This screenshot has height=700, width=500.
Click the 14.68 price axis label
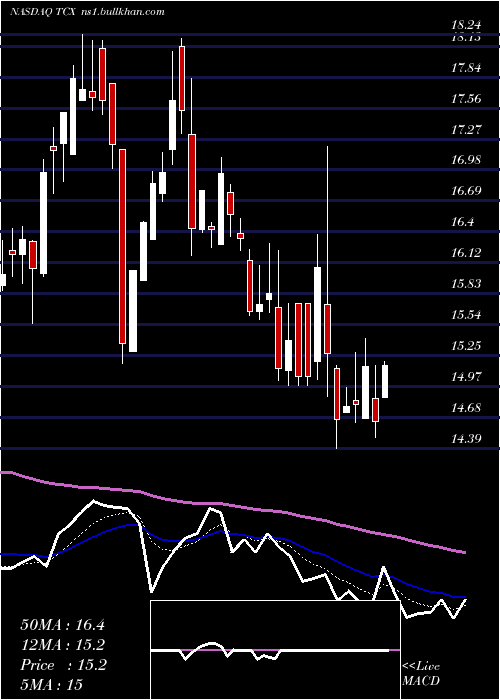pyautogui.click(x=466, y=408)
